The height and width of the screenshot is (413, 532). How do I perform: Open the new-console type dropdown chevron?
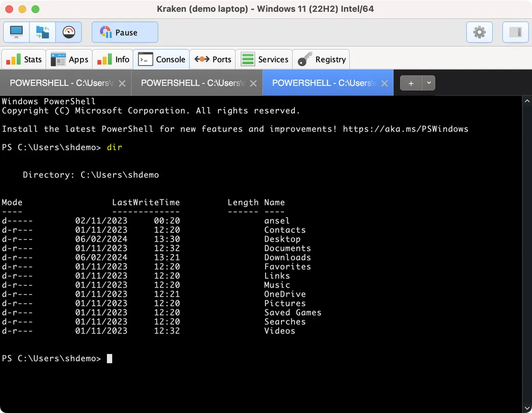(428, 83)
